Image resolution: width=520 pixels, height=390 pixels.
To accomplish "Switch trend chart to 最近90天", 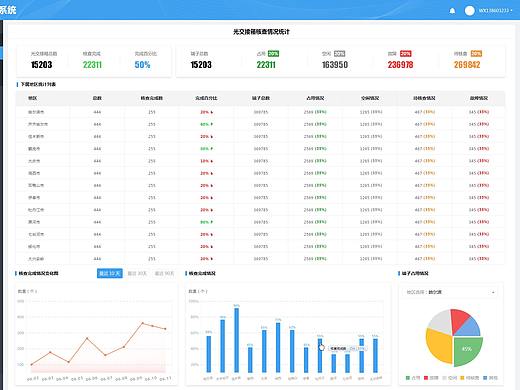I will [164, 273].
